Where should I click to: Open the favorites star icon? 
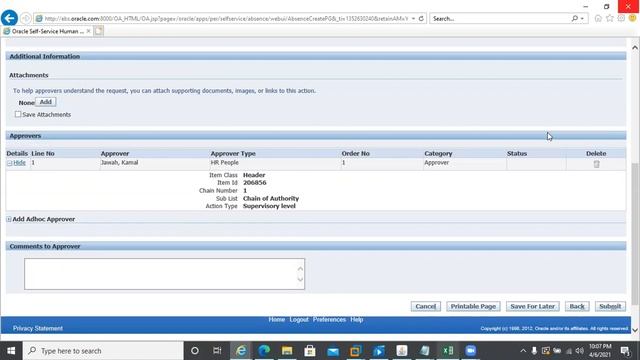[x=610, y=18]
